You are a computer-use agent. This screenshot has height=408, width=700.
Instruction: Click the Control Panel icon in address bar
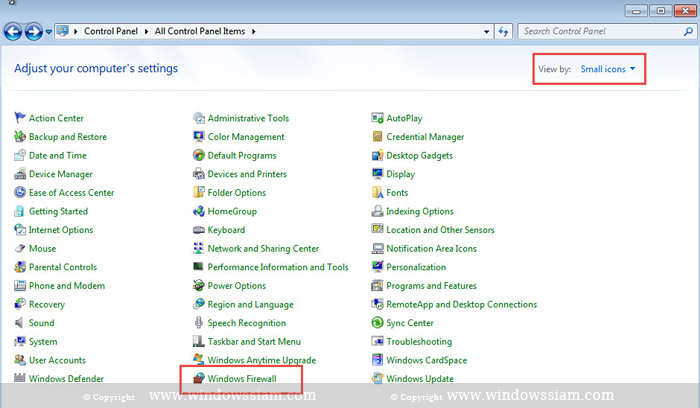click(x=62, y=31)
